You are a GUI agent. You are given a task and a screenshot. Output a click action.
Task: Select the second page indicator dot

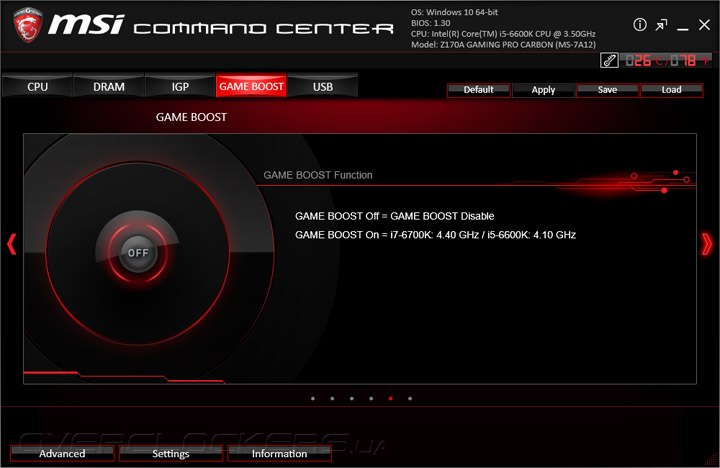(x=332, y=399)
